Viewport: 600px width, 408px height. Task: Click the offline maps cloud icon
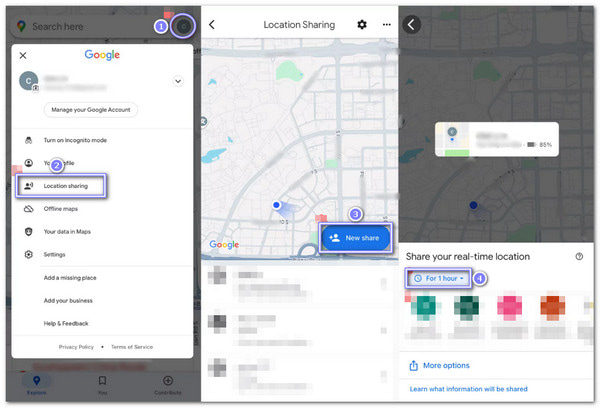(29, 209)
